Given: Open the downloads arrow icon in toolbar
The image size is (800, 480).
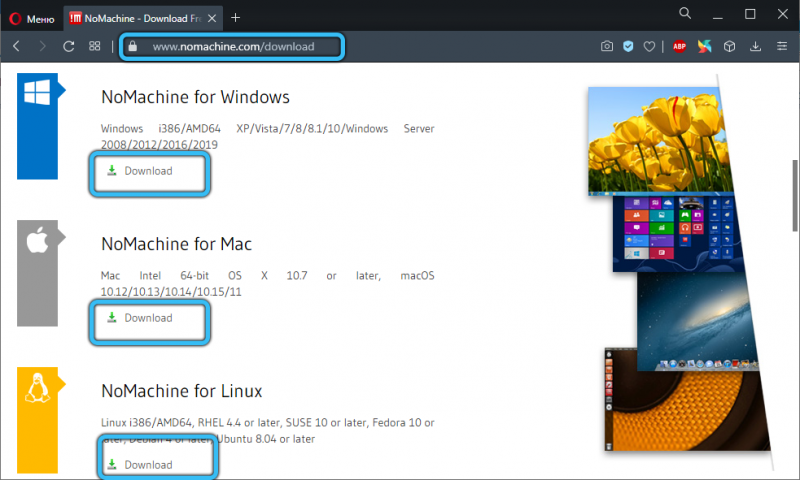Looking at the screenshot, I should pyautogui.click(x=756, y=46).
